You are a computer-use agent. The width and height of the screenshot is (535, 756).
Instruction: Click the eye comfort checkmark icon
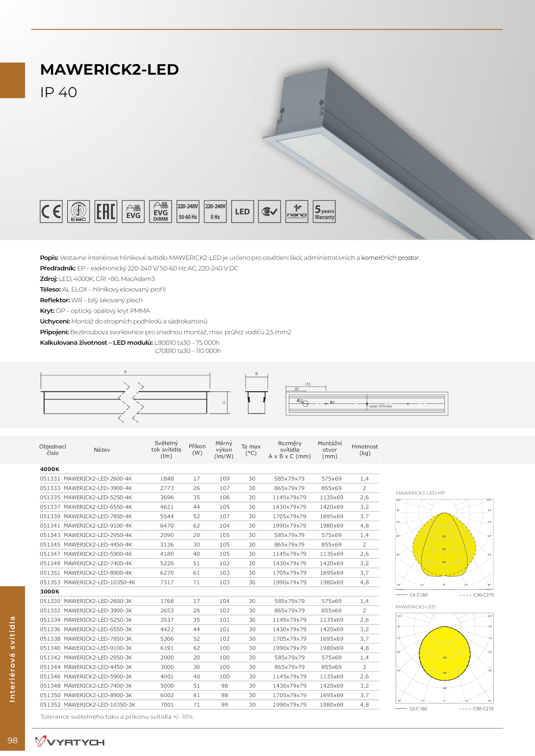pyautogui.click(x=270, y=211)
